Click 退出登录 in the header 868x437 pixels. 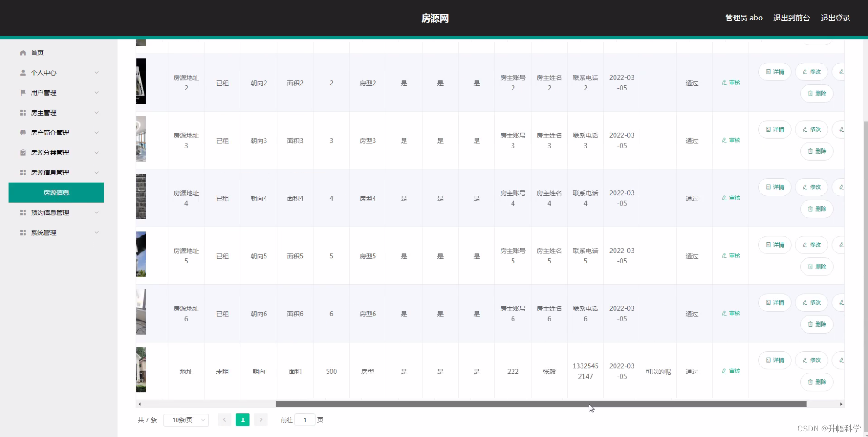click(835, 18)
